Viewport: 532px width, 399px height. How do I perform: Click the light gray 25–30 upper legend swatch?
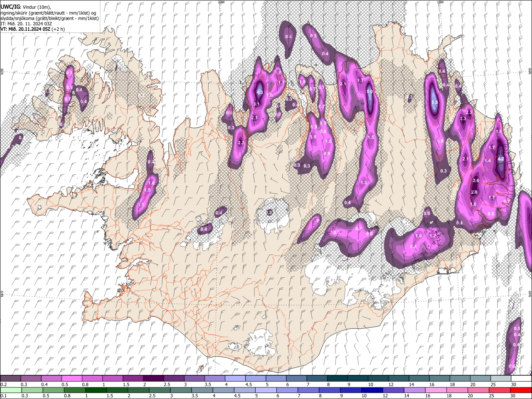[x=501, y=379]
